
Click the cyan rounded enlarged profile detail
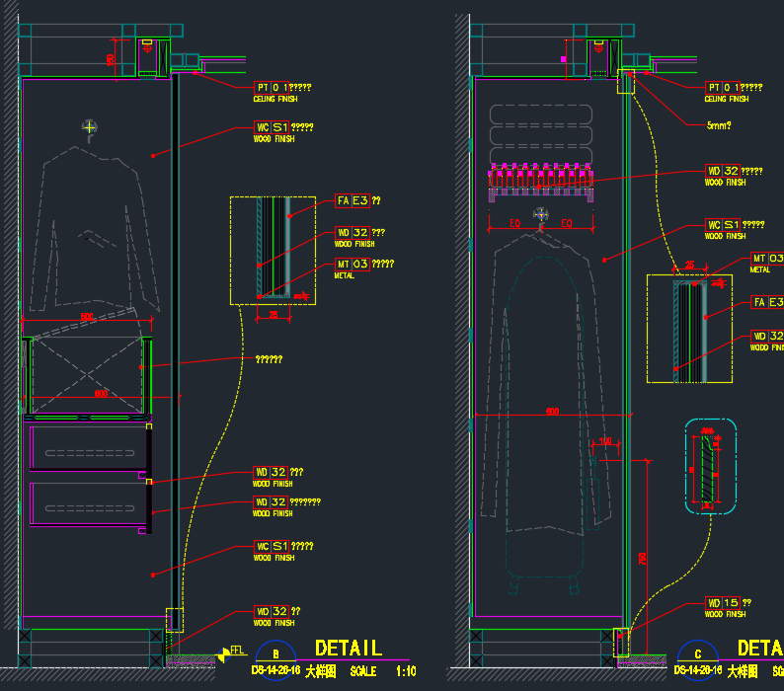711,467
